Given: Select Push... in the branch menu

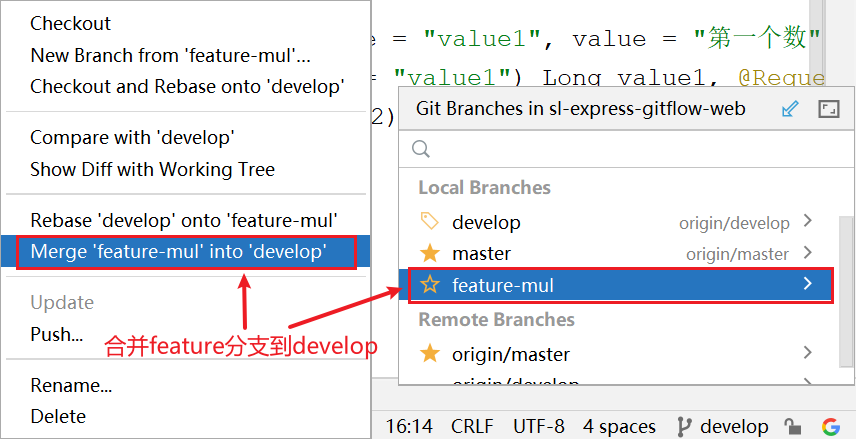Looking at the screenshot, I should (57, 334).
